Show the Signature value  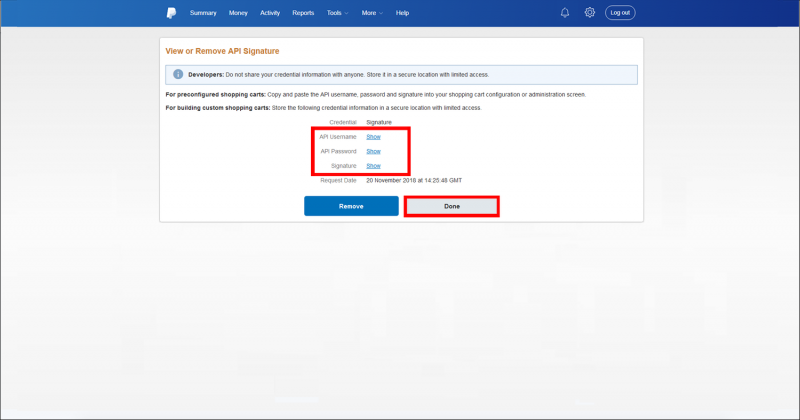coord(373,166)
